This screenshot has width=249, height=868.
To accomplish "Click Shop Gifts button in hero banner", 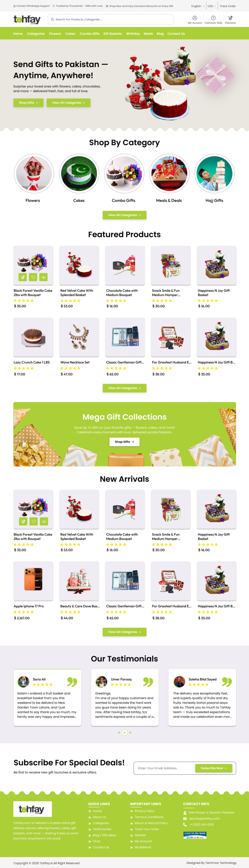I will click(28, 103).
